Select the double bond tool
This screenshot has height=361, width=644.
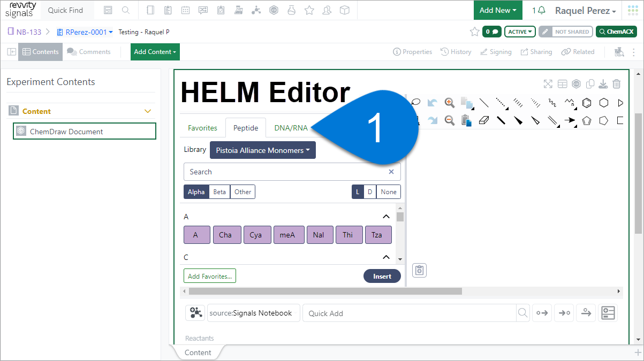point(553,120)
